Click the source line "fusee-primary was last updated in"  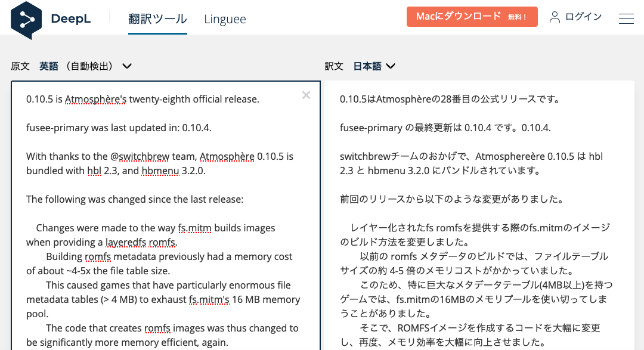pyautogui.click(x=119, y=128)
